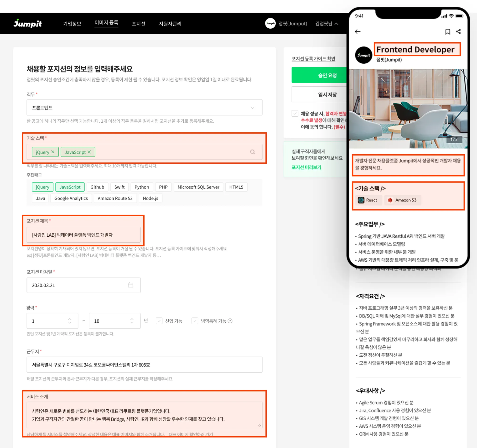The height and width of the screenshot is (448, 477).
Task: Click the minimum experience years stepper arrows
Action: (x=70, y=321)
